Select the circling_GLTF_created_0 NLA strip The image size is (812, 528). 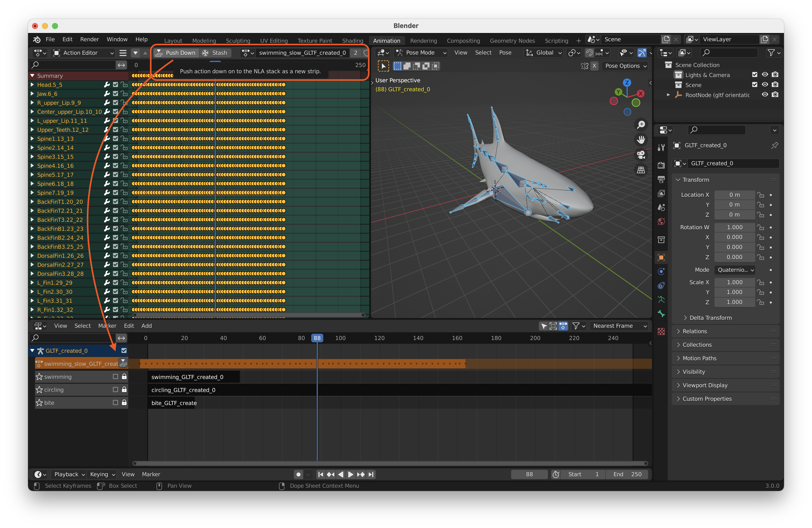399,390
